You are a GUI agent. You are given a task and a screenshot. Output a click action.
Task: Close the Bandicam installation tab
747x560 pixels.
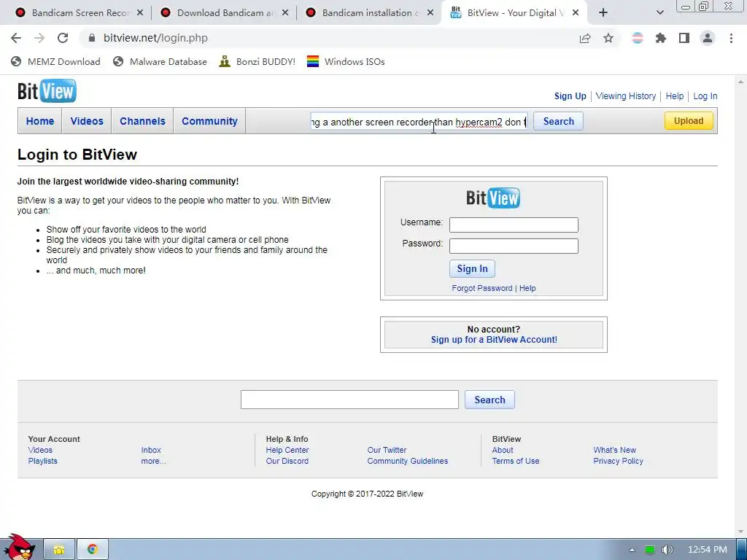click(430, 13)
